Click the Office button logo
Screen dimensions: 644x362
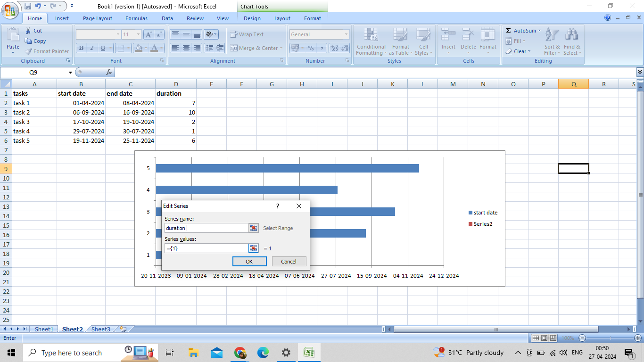click(10, 10)
